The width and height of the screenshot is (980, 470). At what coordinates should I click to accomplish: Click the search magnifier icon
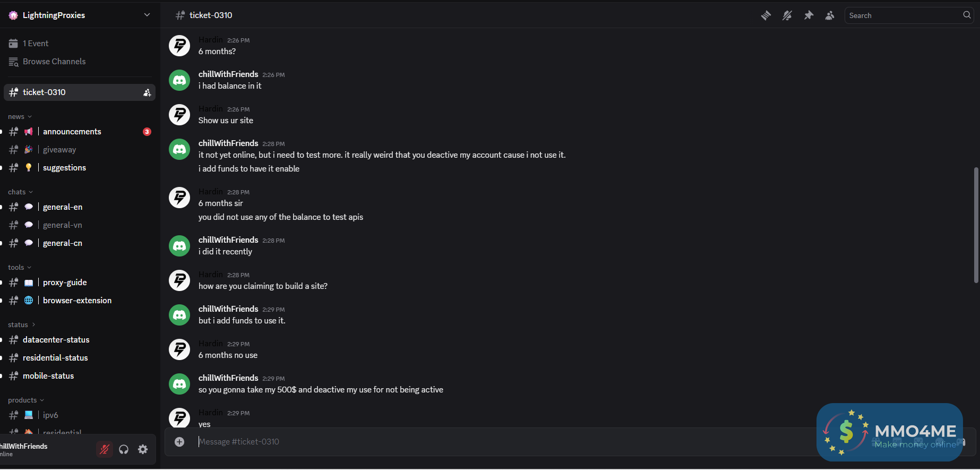pyautogui.click(x=967, y=15)
